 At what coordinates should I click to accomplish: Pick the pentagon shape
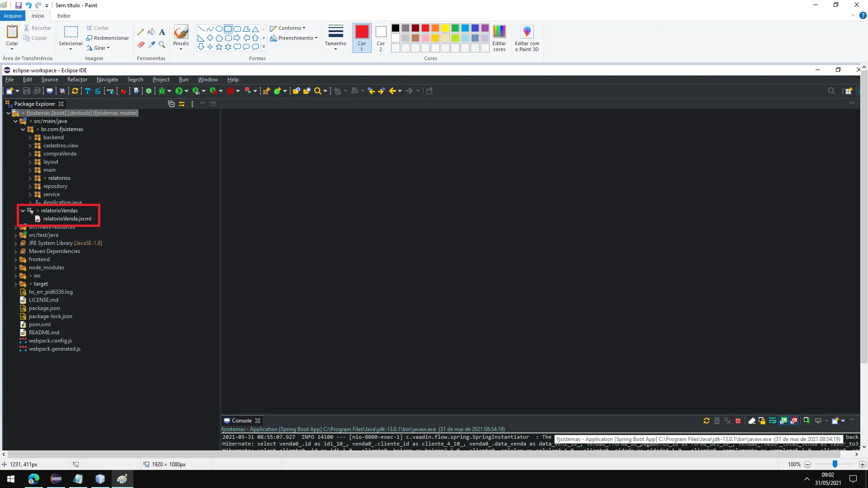pos(219,38)
